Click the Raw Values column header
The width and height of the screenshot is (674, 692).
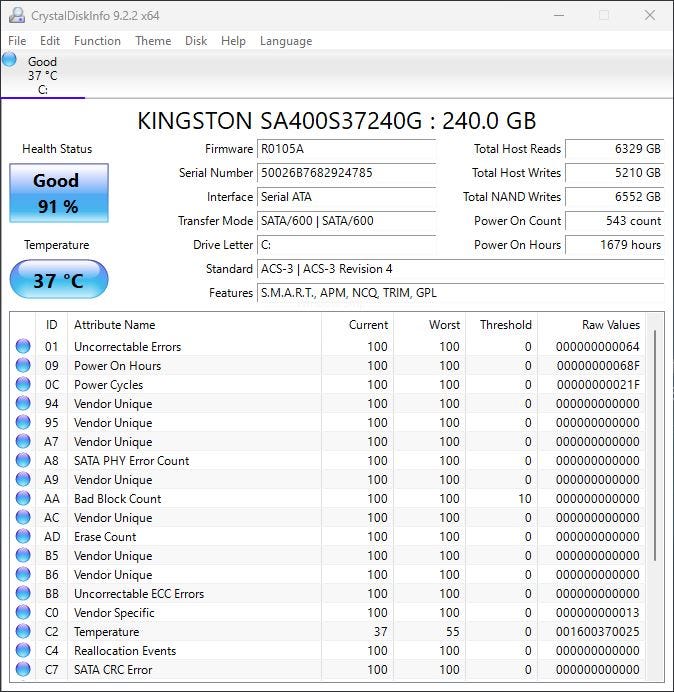[591, 325]
